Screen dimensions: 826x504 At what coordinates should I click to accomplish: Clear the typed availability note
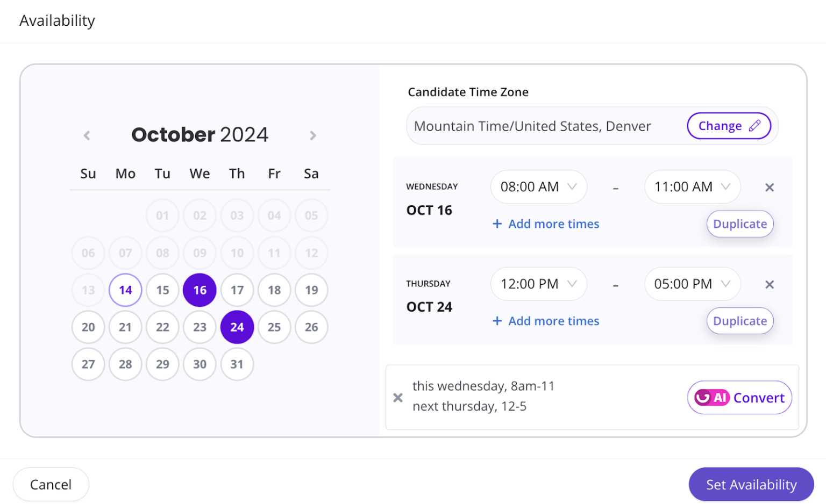click(398, 398)
